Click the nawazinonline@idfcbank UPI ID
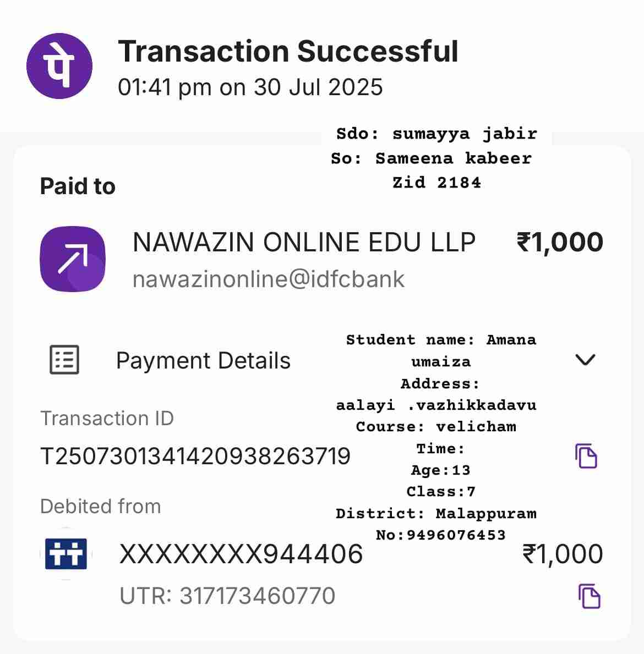Image resolution: width=644 pixels, height=654 pixels. 269,279
